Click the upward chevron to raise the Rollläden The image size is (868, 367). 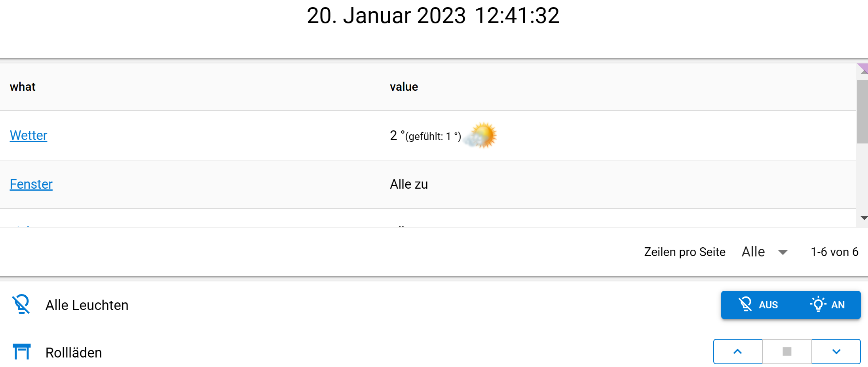[738, 352]
